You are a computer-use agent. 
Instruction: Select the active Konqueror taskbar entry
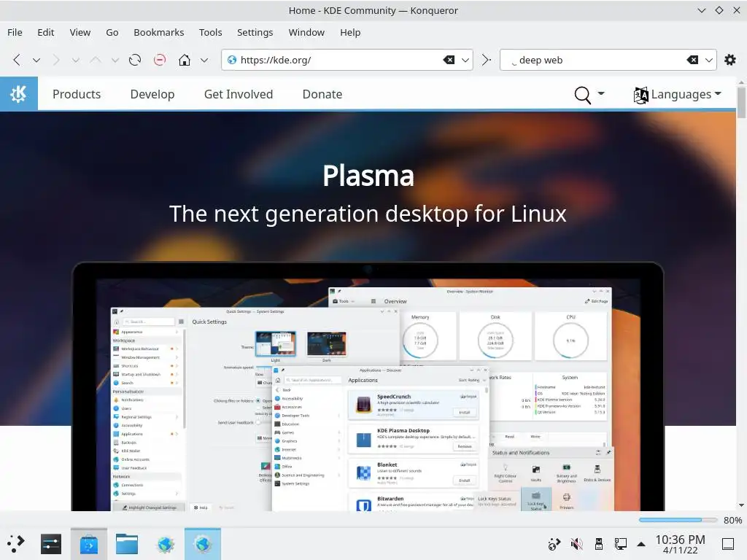coord(203,544)
